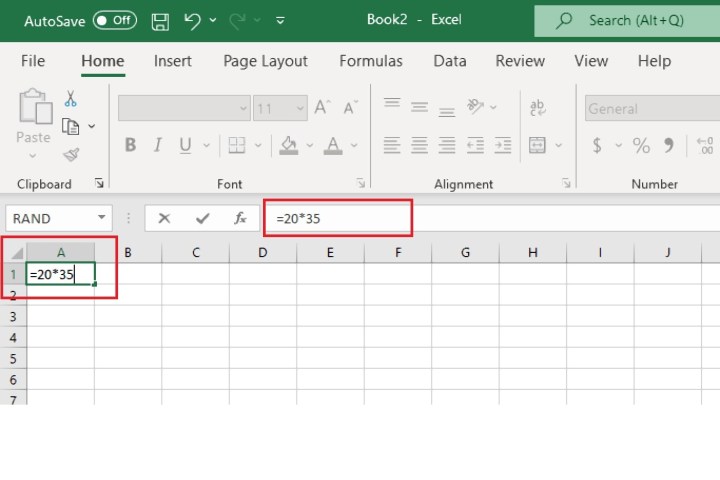Screen dimensions: 720x480
Task: Click the Wrap Text icon
Action: [x=537, y=108]
